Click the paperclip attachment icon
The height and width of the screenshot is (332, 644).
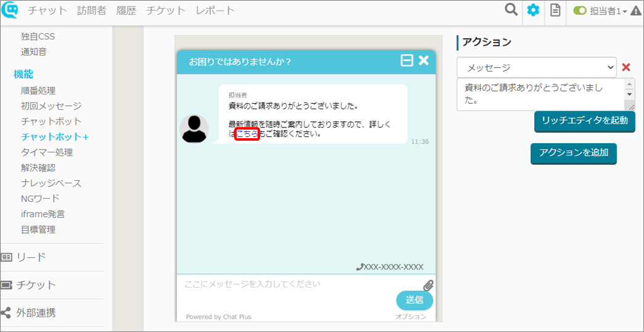428,286
